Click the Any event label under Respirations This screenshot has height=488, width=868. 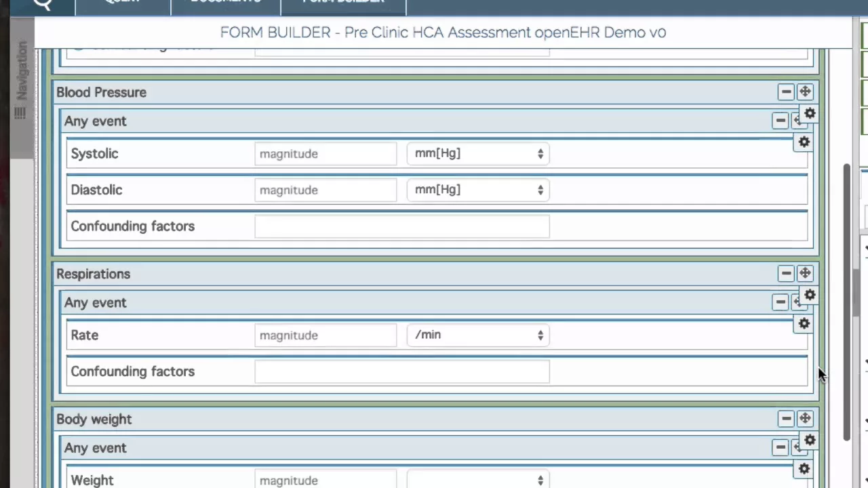pos(95,303)
